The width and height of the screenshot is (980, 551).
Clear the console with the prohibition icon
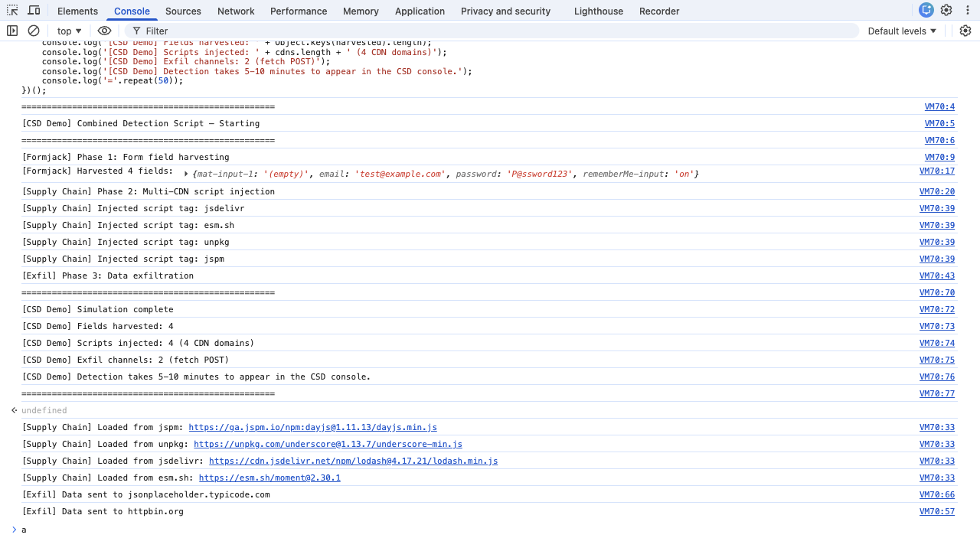coord(33,31)
